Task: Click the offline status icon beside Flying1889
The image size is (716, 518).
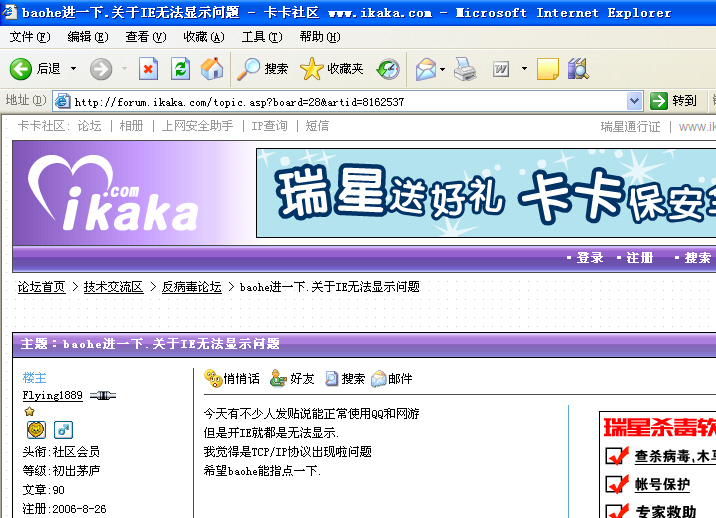Action: [103, 396]
